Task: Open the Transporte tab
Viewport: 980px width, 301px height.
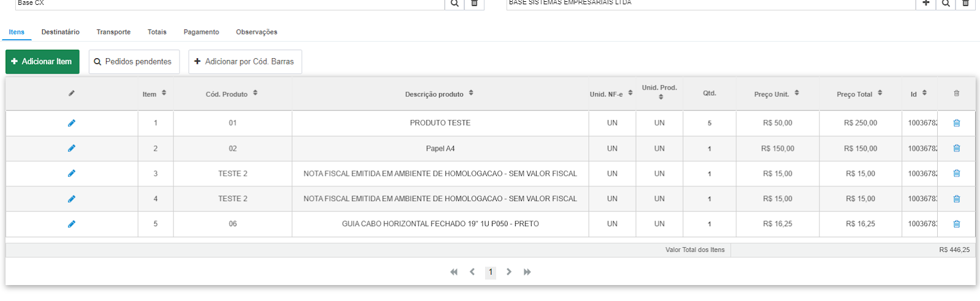Action: pos(113,32)
